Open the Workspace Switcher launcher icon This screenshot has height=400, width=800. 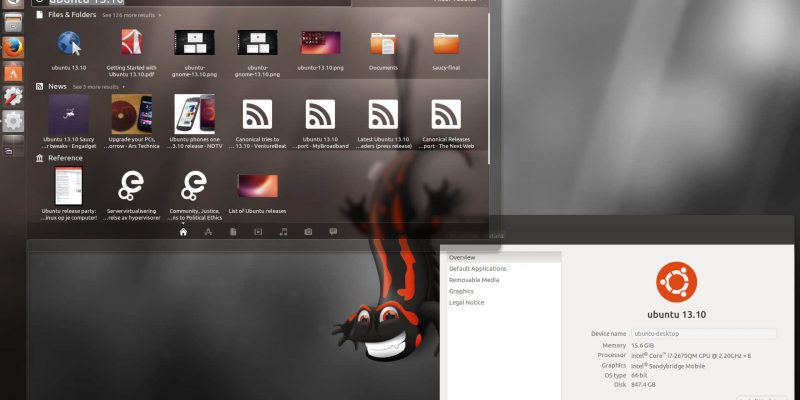pyautogui.click(x=13, y=146)
